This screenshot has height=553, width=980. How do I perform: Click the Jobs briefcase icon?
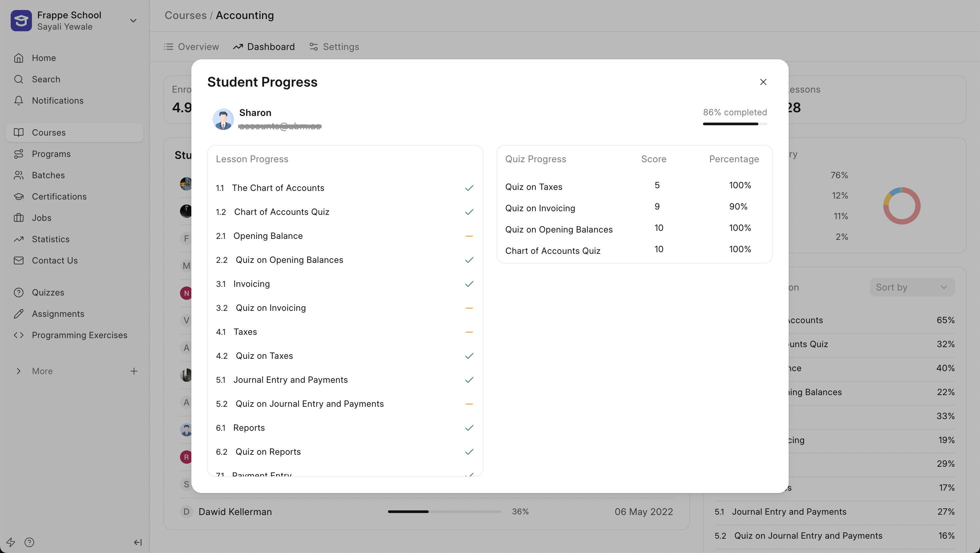pyautogui.click(x=19, y=218)
